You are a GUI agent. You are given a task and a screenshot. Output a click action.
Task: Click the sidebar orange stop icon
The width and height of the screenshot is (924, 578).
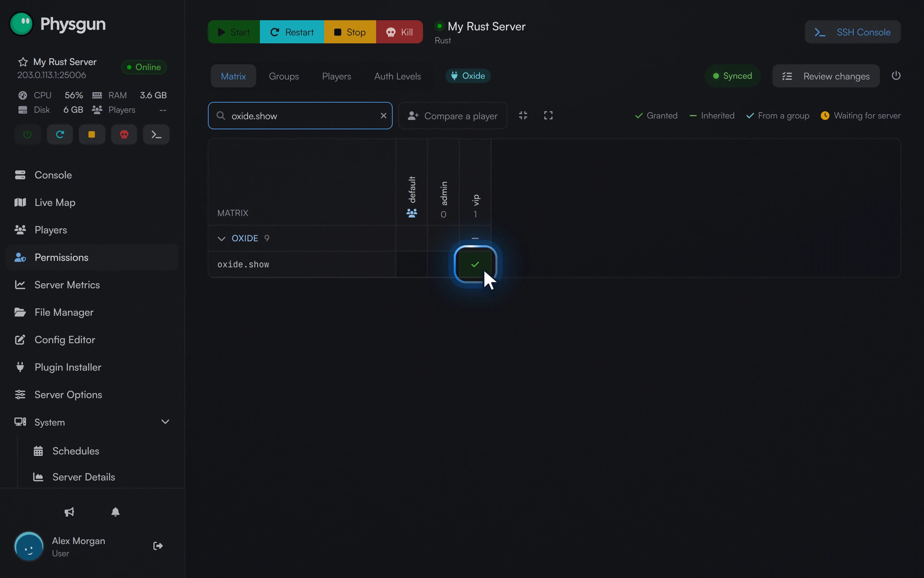click(92, 134)
